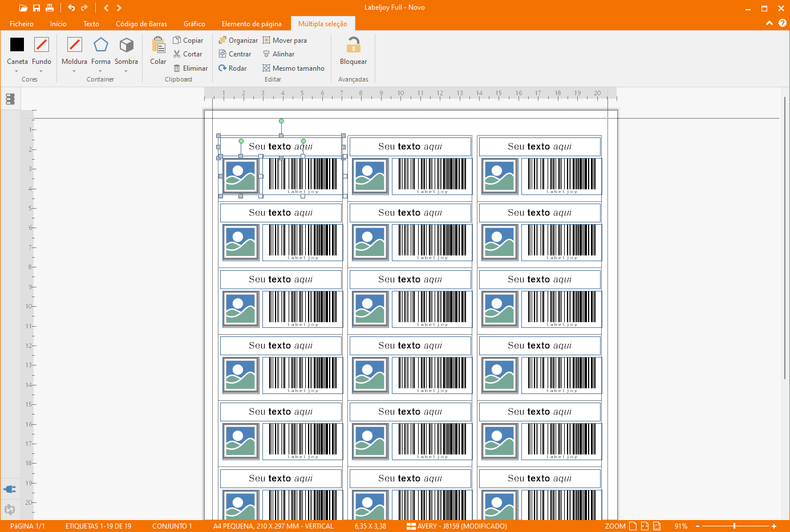This screenshot has height=532, width=790.
Task: Select the first label's barcode element
Action: [303, 177]
